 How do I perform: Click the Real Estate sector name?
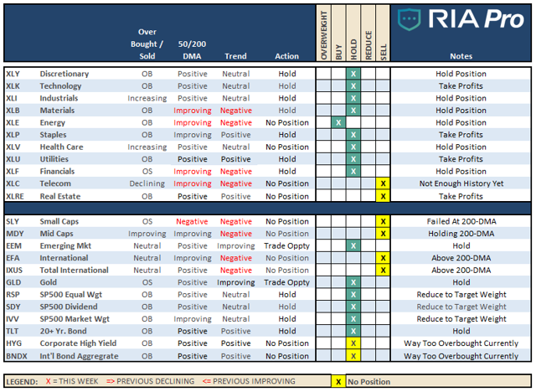(60, 197)
